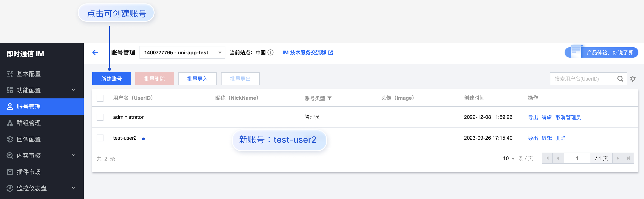Expand the 内容审核 menu item

click(29, 155)
